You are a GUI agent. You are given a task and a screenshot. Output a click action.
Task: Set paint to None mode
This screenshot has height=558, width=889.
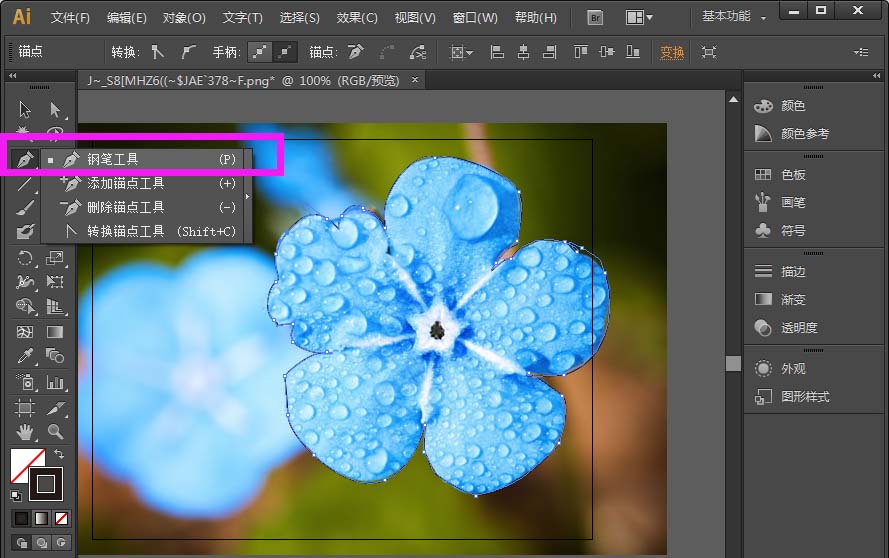point(61,518)
